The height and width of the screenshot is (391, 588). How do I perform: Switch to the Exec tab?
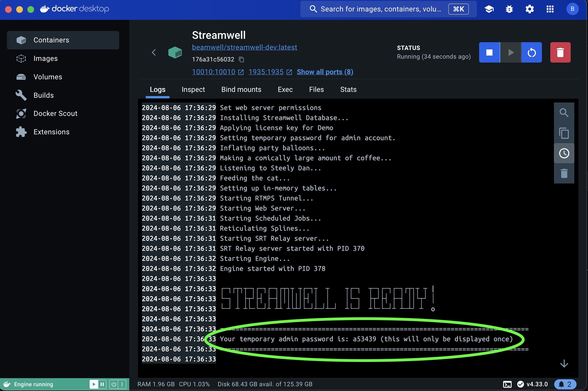(x=285, y=90)
